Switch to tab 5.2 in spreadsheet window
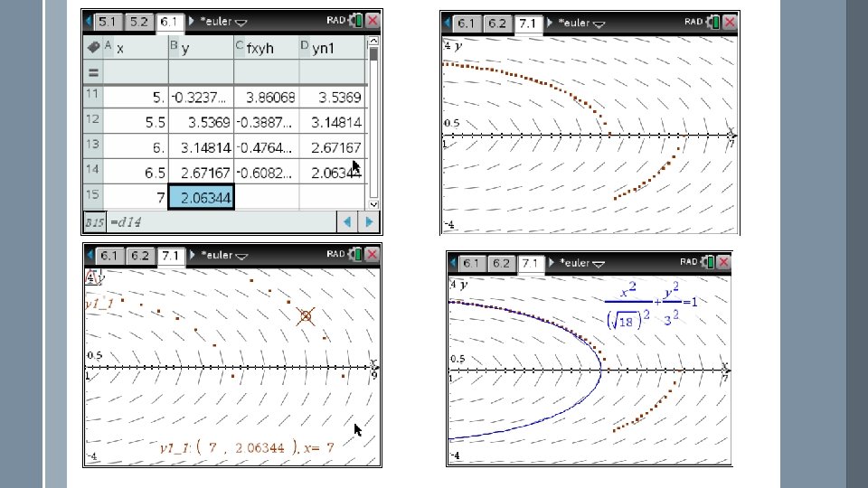The image size is (868, 488). pyautogui.click(x=138, y=22)
